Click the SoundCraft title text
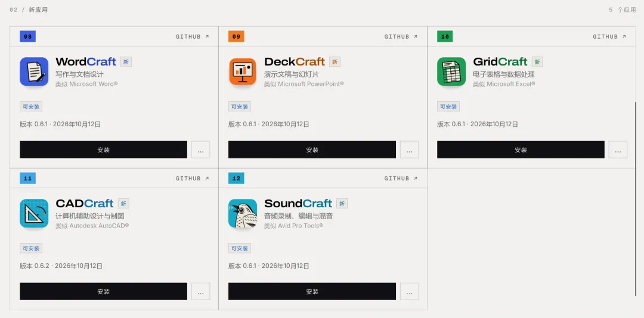 298,204
